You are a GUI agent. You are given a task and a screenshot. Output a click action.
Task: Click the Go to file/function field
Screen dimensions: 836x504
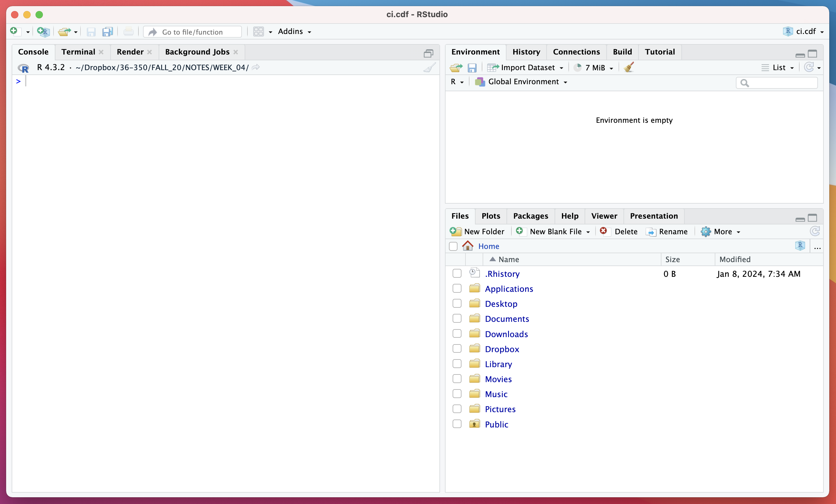(192, 32)
